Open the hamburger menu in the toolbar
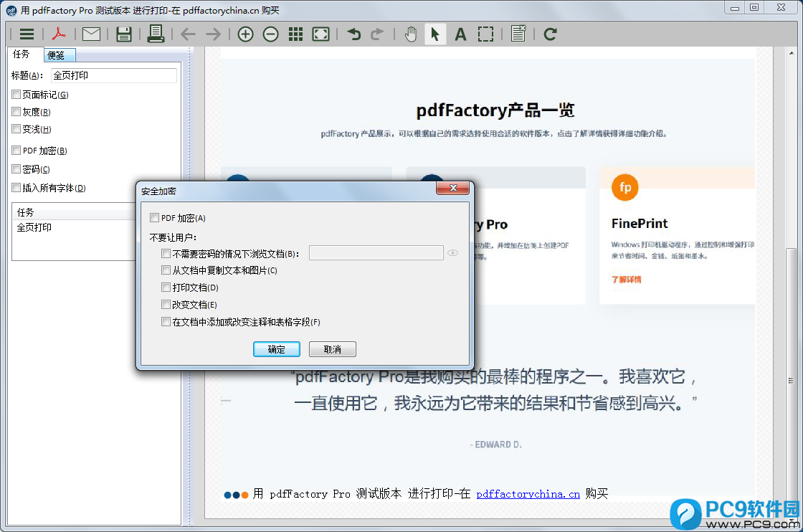Screen dimensions: 803x532 click(27, 34)
